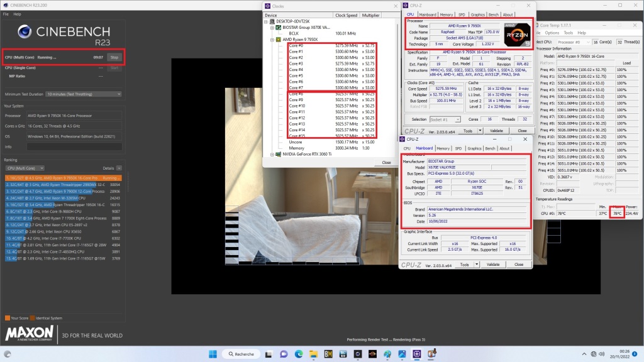Click the CPU icon beside AMD Ryzen 9 7950X

[278, 40]
